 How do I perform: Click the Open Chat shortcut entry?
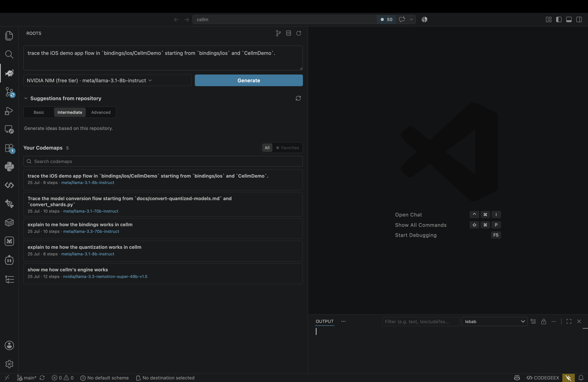click(408, 215)
